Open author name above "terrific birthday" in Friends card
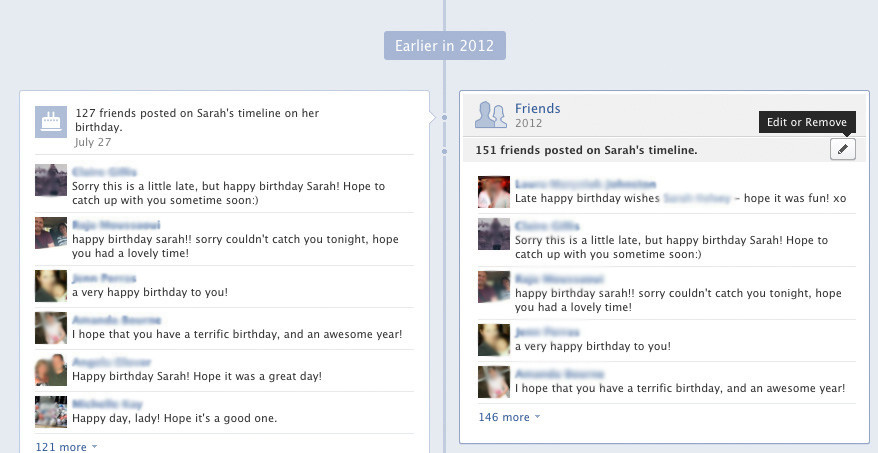This screenshot has width=878, height=453. (559, 374)
